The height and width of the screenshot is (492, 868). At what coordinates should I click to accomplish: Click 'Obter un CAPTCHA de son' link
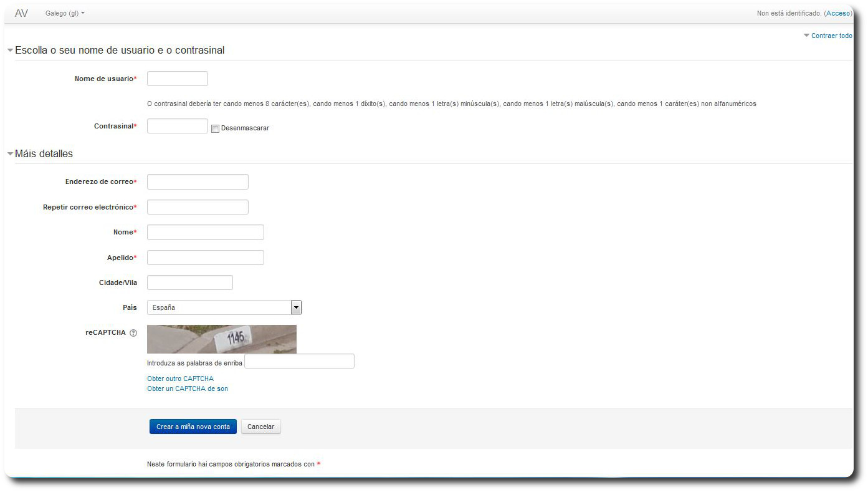click(188, 388)
